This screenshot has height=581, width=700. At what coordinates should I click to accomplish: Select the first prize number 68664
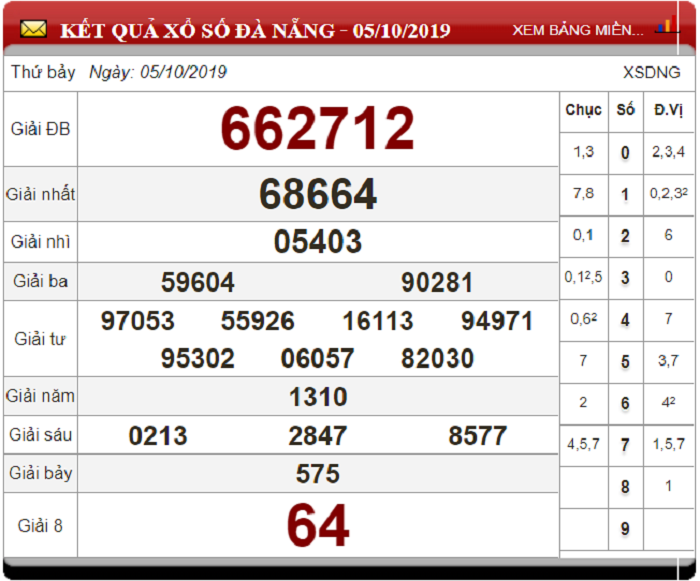coord(318,194)
